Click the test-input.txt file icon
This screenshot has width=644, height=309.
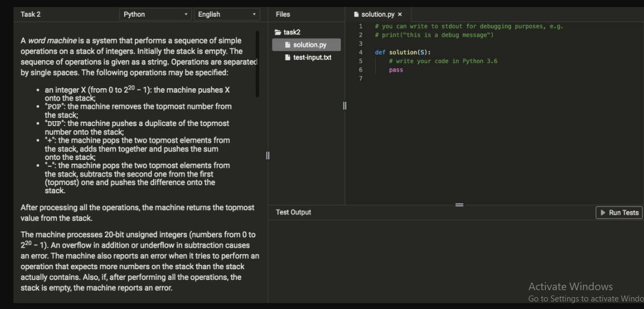pyautogui.click(x=288, y=58)
